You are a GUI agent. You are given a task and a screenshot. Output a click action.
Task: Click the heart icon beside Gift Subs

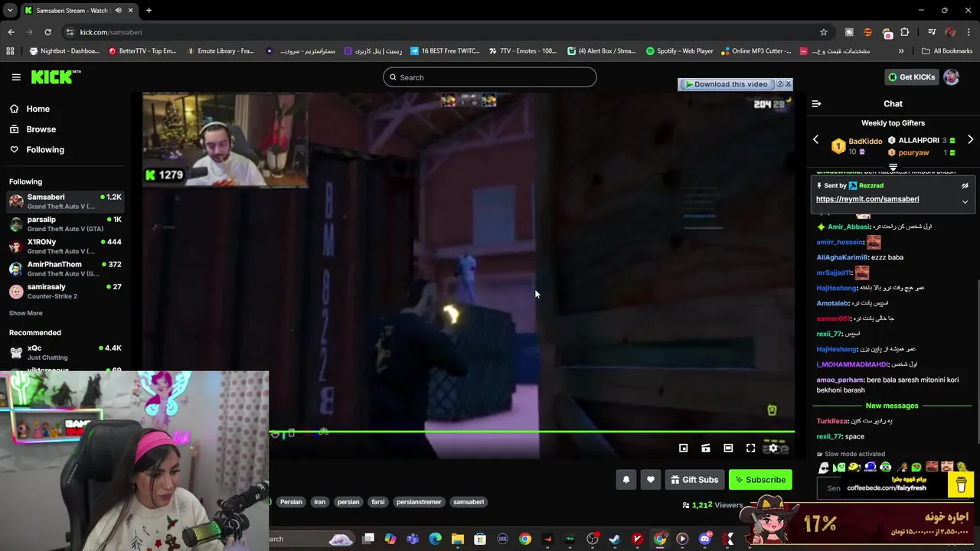point(650,480)
